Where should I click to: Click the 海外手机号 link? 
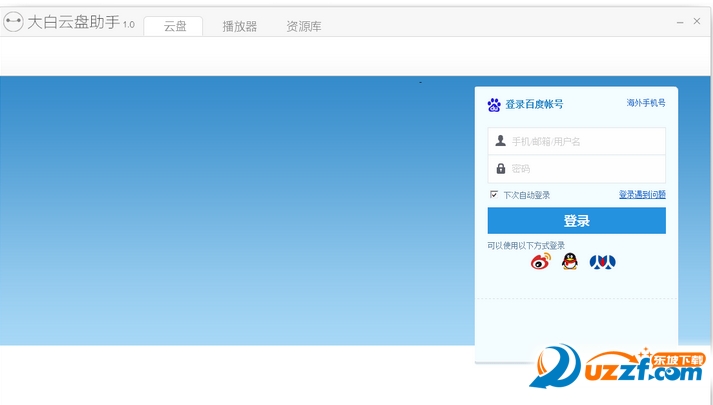646,103
